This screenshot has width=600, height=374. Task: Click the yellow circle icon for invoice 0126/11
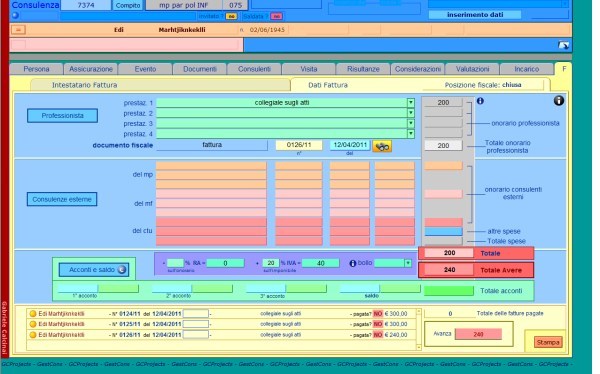33,335
